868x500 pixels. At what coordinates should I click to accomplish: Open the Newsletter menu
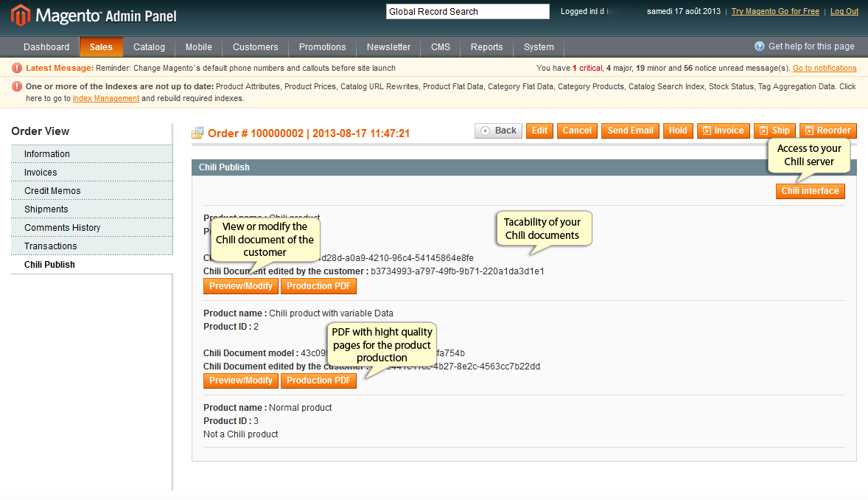tap(388, 47)
